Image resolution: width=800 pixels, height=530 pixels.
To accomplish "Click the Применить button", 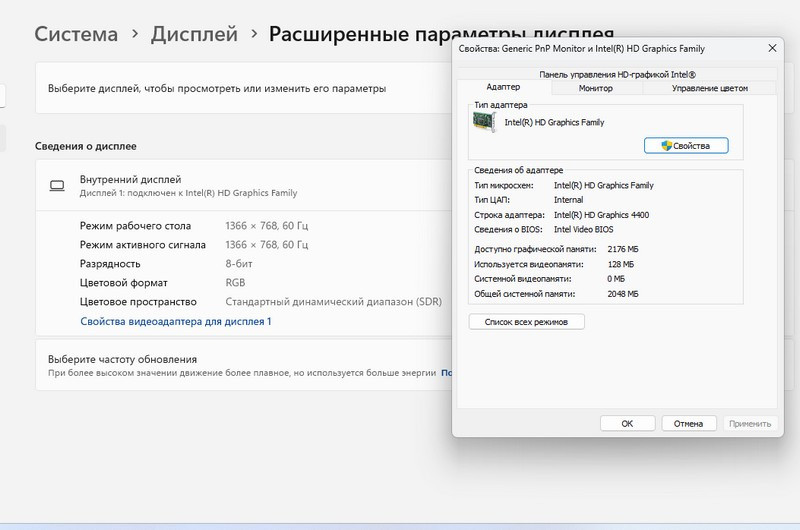I will [750, 423].
